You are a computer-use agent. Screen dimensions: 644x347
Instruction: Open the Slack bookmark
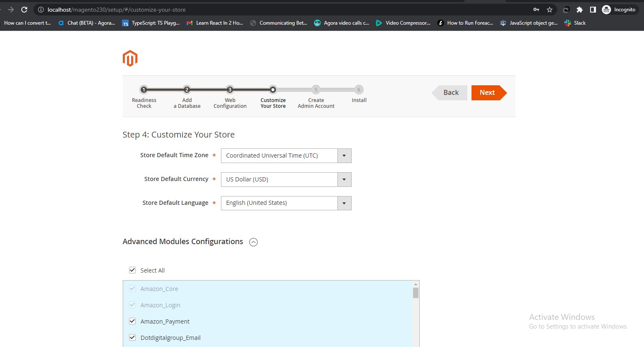coord(575,23)
